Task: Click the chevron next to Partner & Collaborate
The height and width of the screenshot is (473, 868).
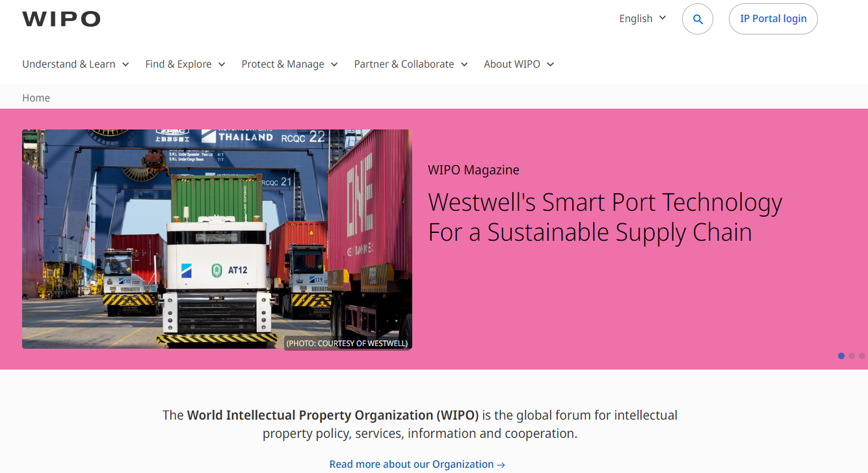Action: tap(464, 64)
